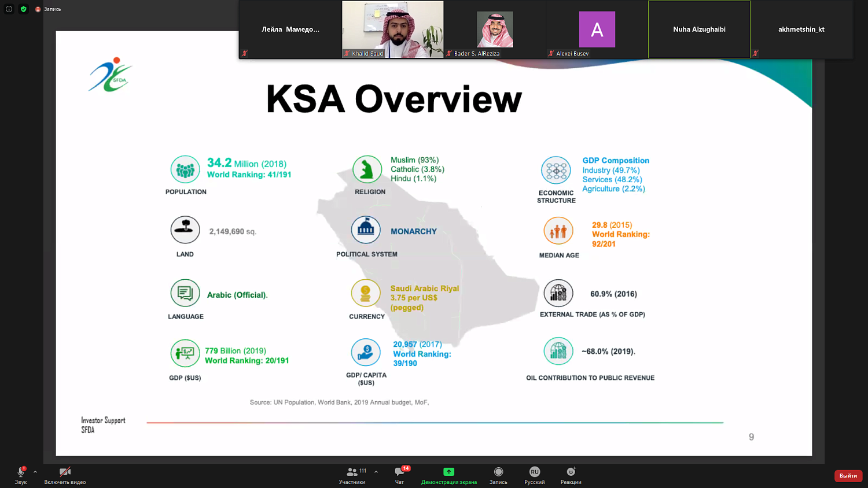Click the KSA Overview slide title

[393, 99]
